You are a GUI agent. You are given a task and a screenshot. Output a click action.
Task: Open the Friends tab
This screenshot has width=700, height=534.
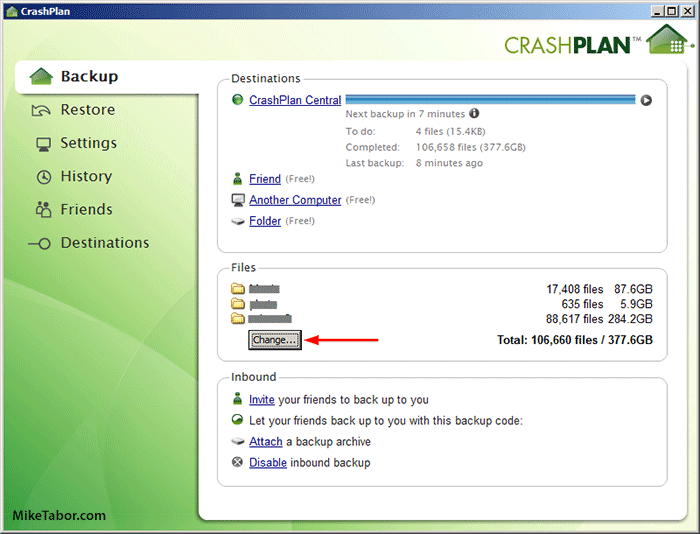(86, 209)
